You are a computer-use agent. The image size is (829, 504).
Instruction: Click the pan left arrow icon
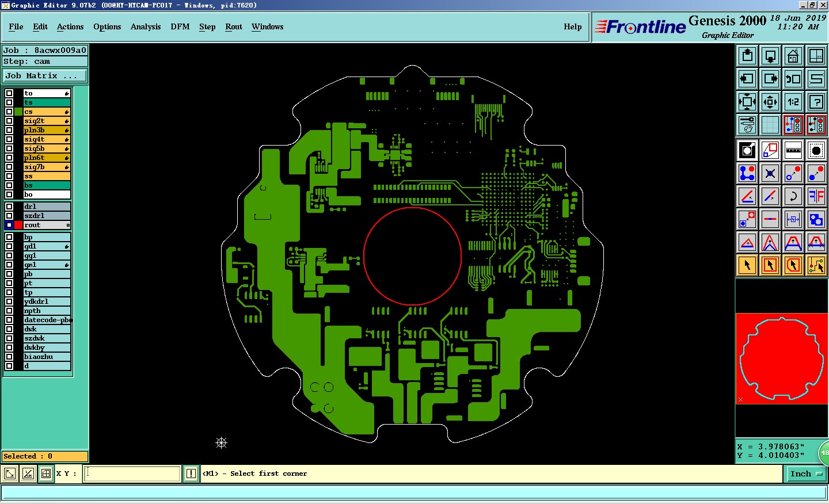(x=747, y=79)
